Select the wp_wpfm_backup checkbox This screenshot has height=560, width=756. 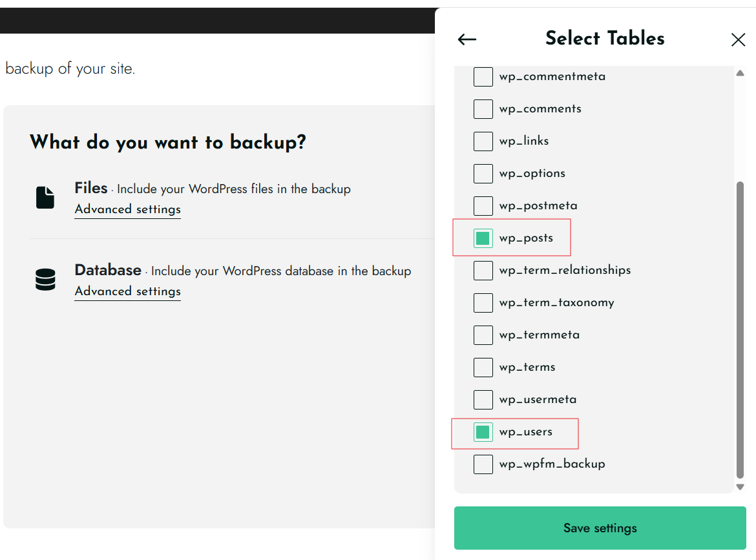tap(483, 464)
